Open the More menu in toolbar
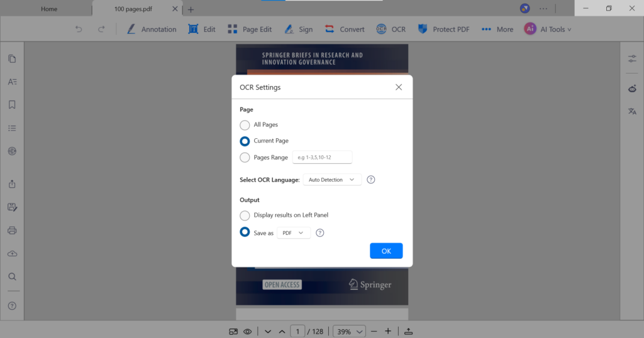 497,30
